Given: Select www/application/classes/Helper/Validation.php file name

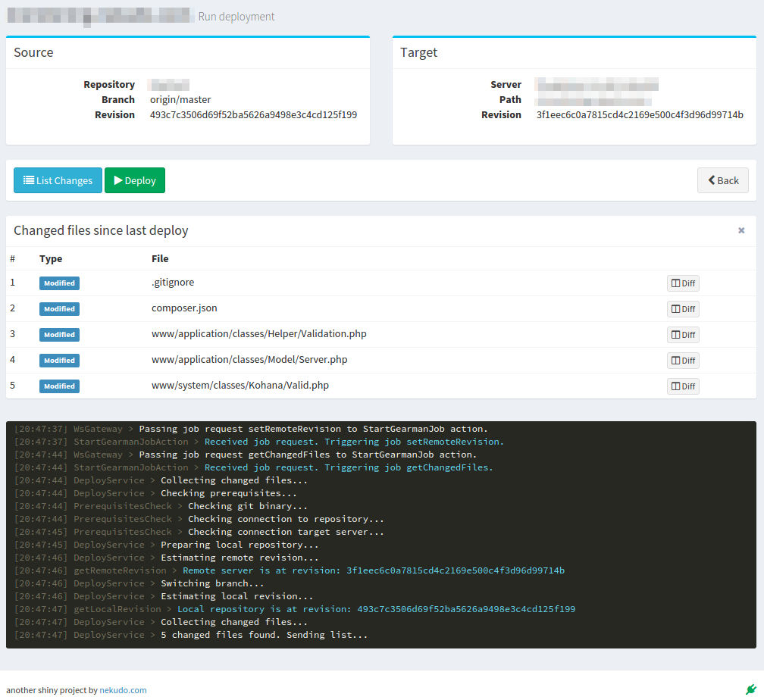Looking at the screenshot, I should [x=258, y=333].
